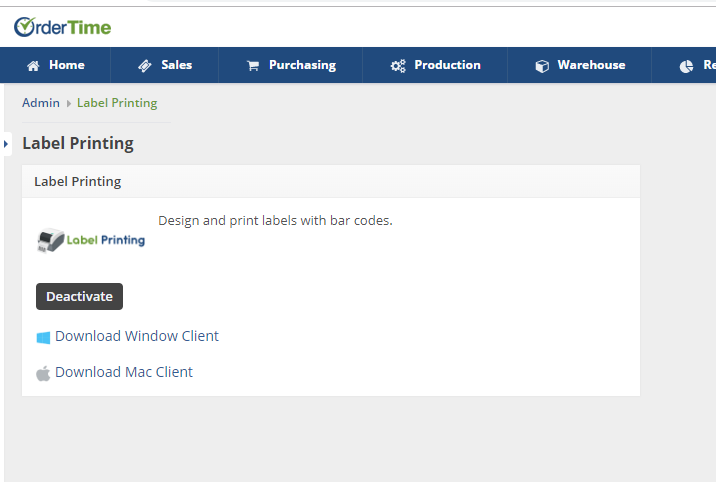Click the Windows logo icon
Screen dimensions: 716x482
(x=43, y=338)
